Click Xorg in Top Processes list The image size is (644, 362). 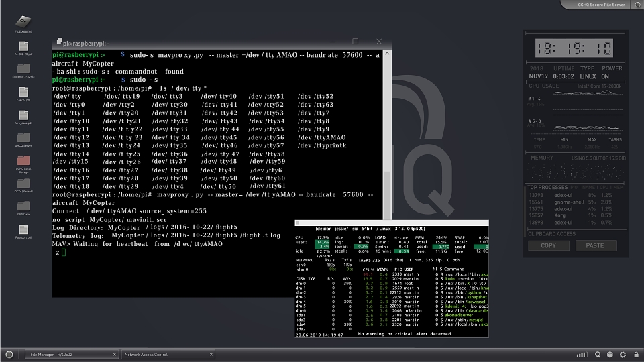click(x=559, y=215)
